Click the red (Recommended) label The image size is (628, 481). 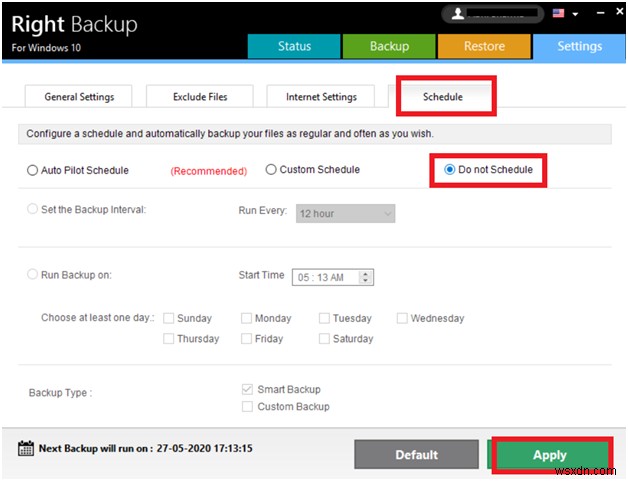tap(208, 171)
